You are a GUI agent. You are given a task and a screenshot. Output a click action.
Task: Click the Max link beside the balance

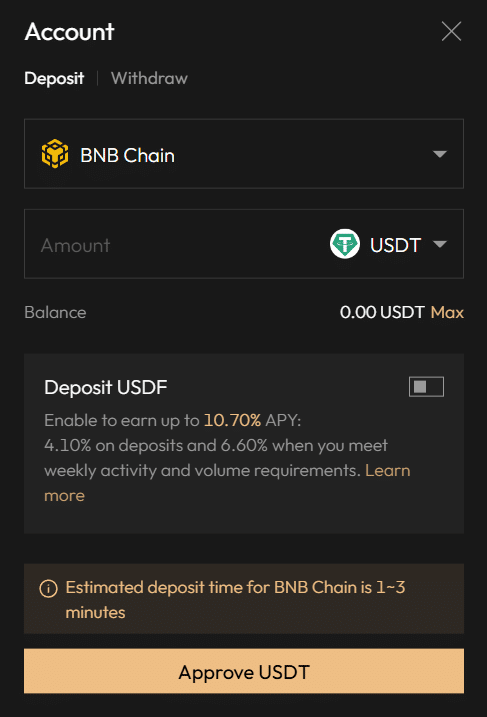point(447,312)
